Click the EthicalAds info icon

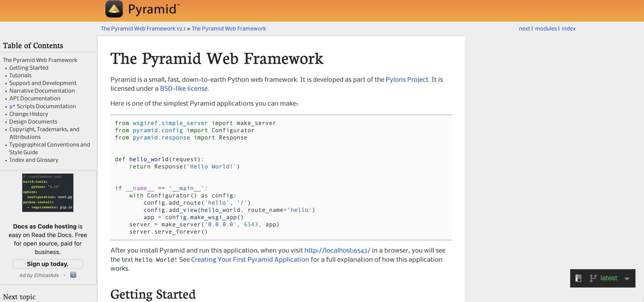coord(73,275)
